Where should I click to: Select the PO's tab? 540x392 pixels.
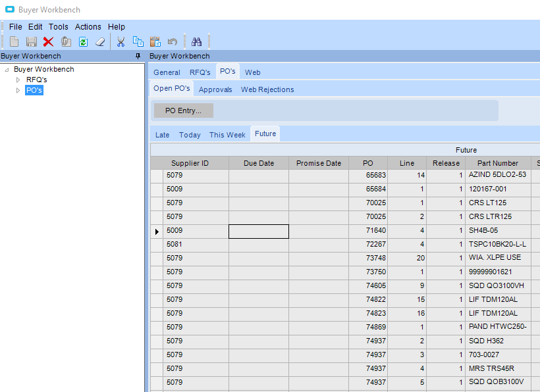point(228,71)
